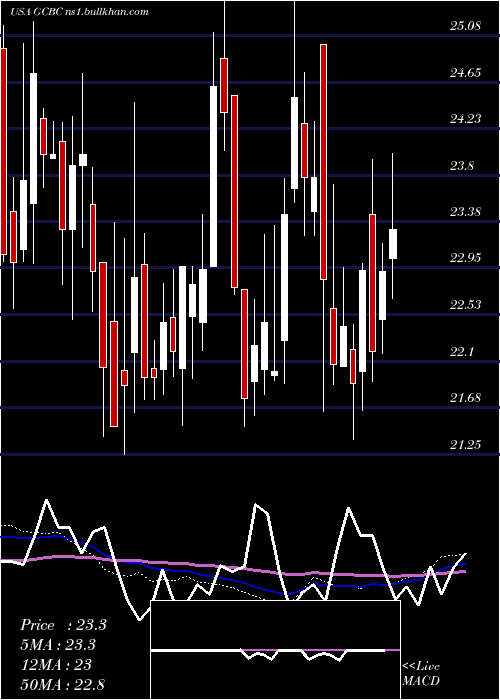Click the '50MA : 22.8' readout
The height and width of the screenshot is (700, 500).
(62, 684)
